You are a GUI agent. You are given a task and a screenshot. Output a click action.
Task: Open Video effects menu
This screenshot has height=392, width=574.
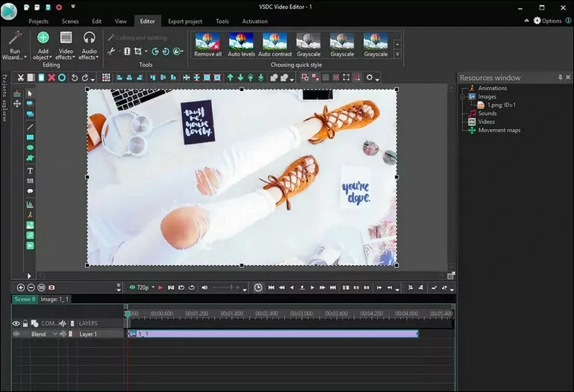coord(66,46)
